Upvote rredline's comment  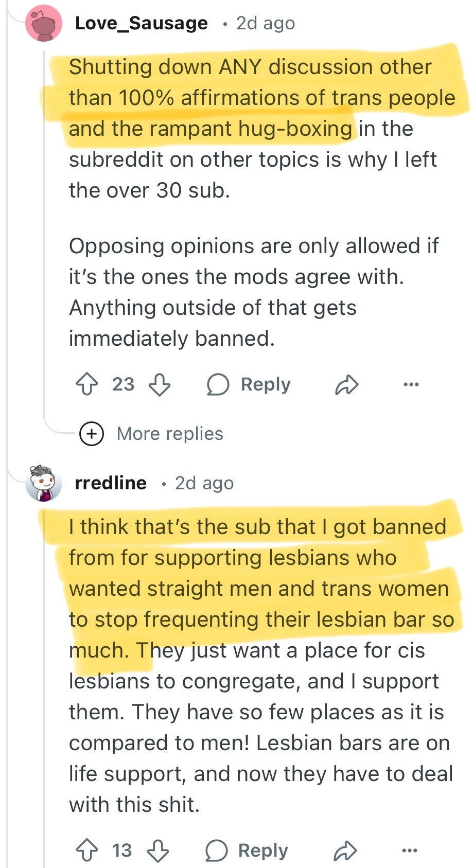click(x=87, y=851)
